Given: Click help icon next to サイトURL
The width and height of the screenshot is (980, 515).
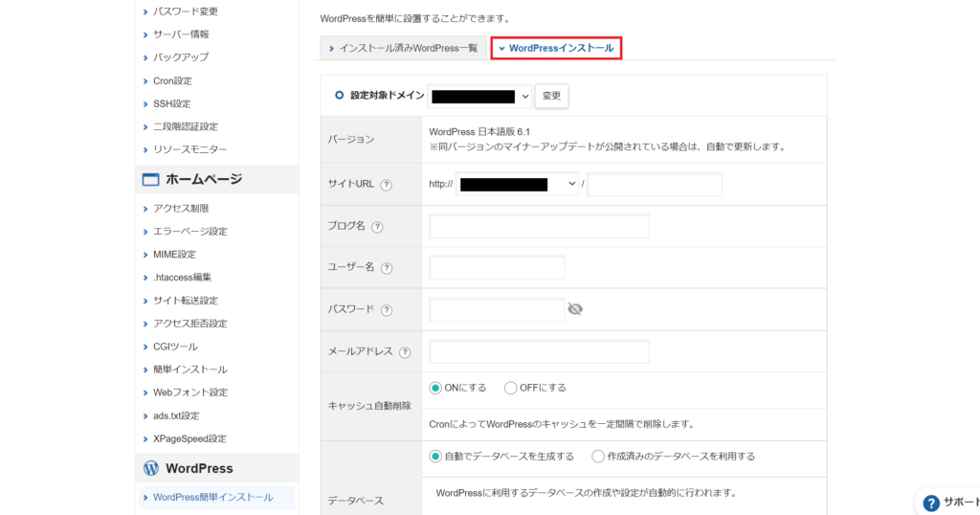Looking at the screenshot, I should point(387,185).
